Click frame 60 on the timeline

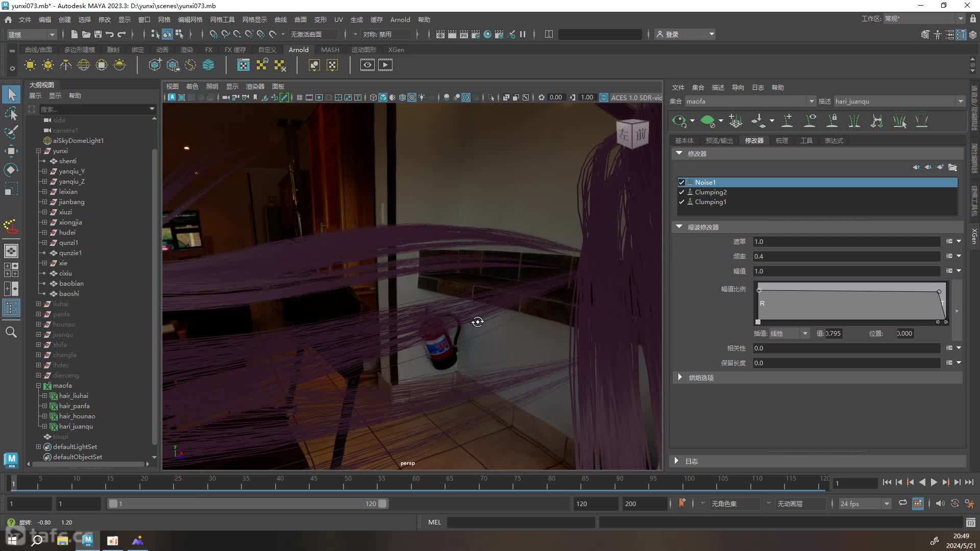415,482
